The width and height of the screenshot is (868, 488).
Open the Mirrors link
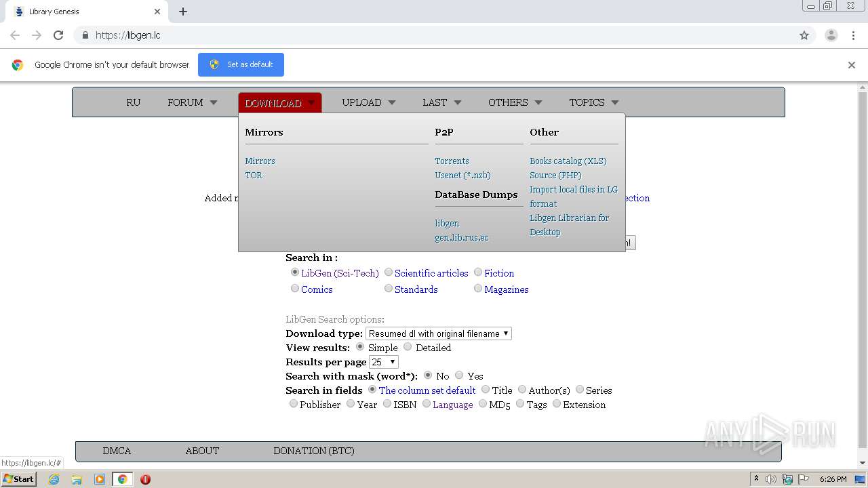(x=260, y=161)
